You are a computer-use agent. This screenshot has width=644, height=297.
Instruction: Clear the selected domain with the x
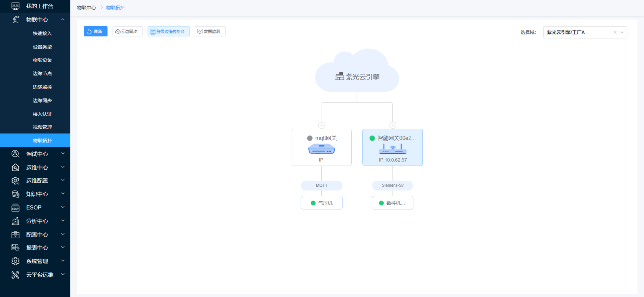point(615,32)
